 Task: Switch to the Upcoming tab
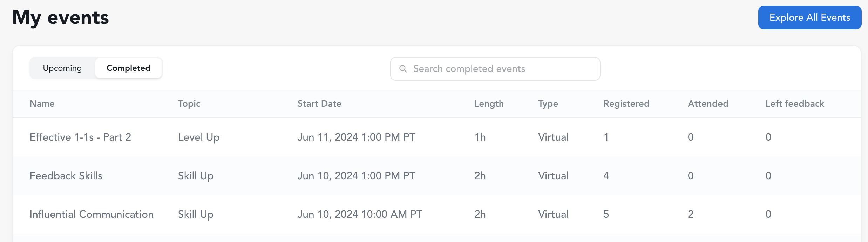(62, 68)
